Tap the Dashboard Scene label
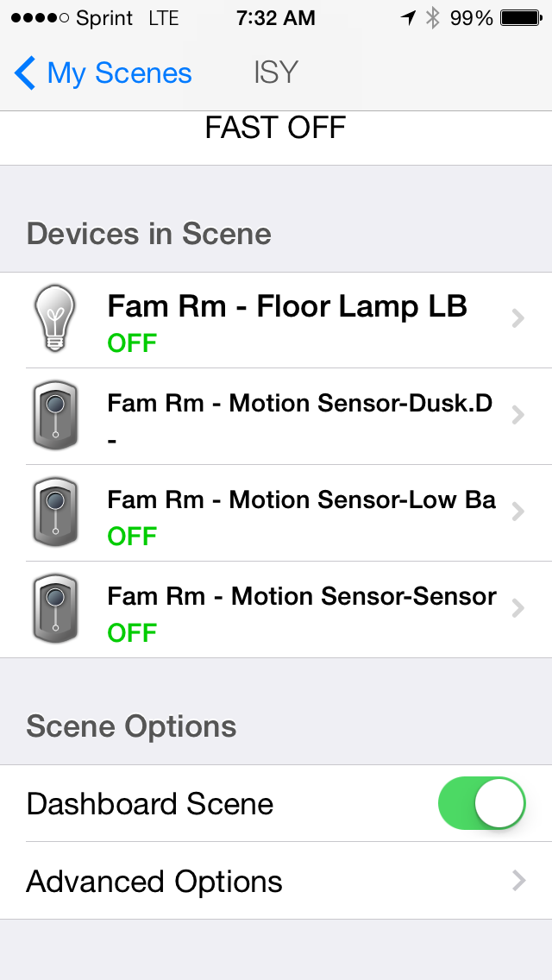The image size is (552, 980). click(x=150, y=804)
